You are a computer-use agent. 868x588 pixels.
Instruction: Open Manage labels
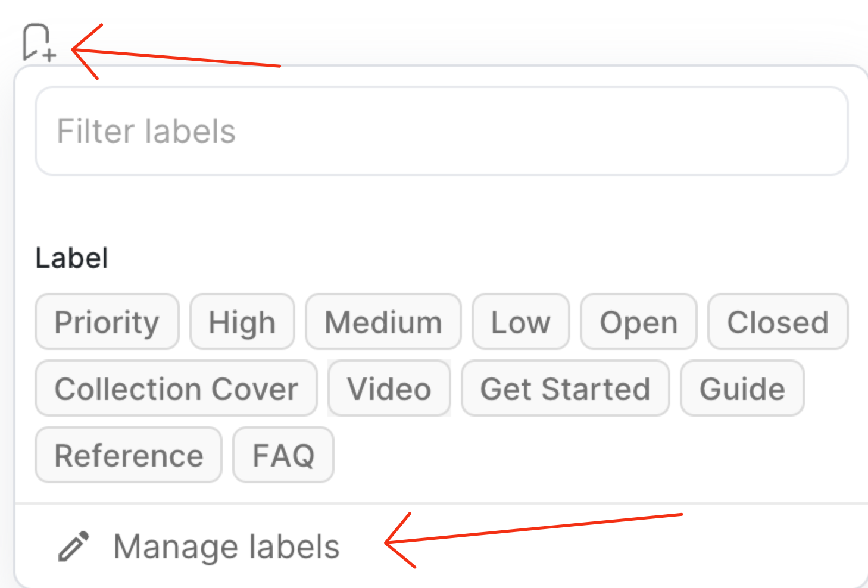click(x=226, y=546)
